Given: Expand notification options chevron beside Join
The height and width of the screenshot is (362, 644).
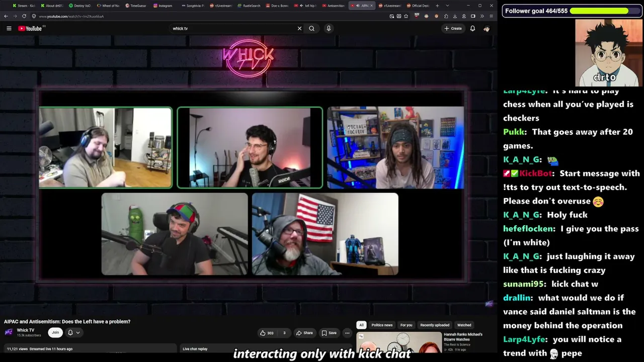Looking at the screenshot, I should coord(78,332).
